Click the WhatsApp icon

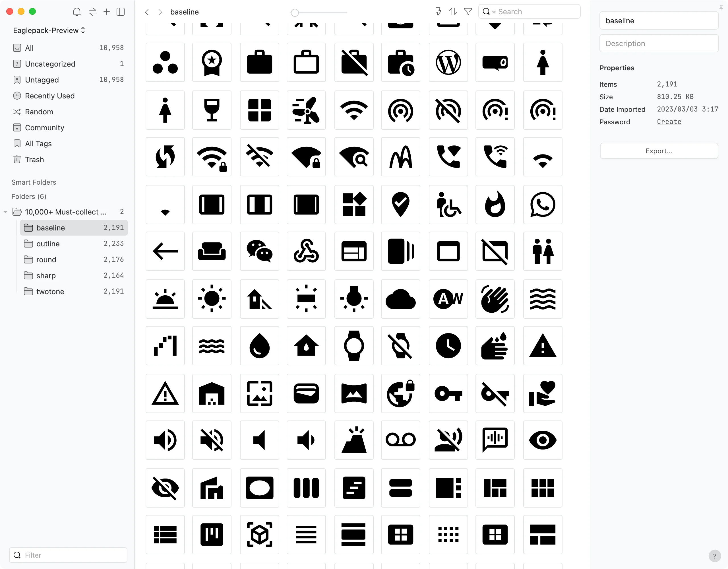click(x=543, y=204)
